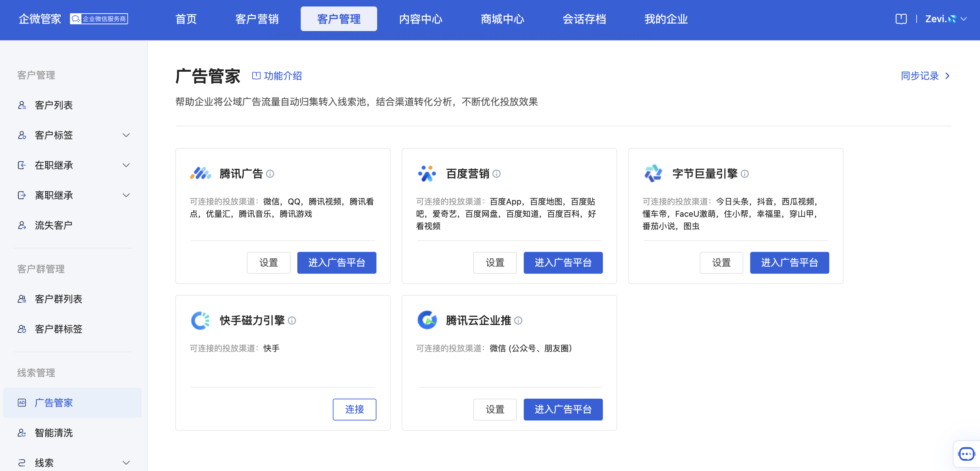Image resolution: width=980 pixels, height=471 pixels.
Task: Open the 商城中心 tab
Action: point(503,19)
